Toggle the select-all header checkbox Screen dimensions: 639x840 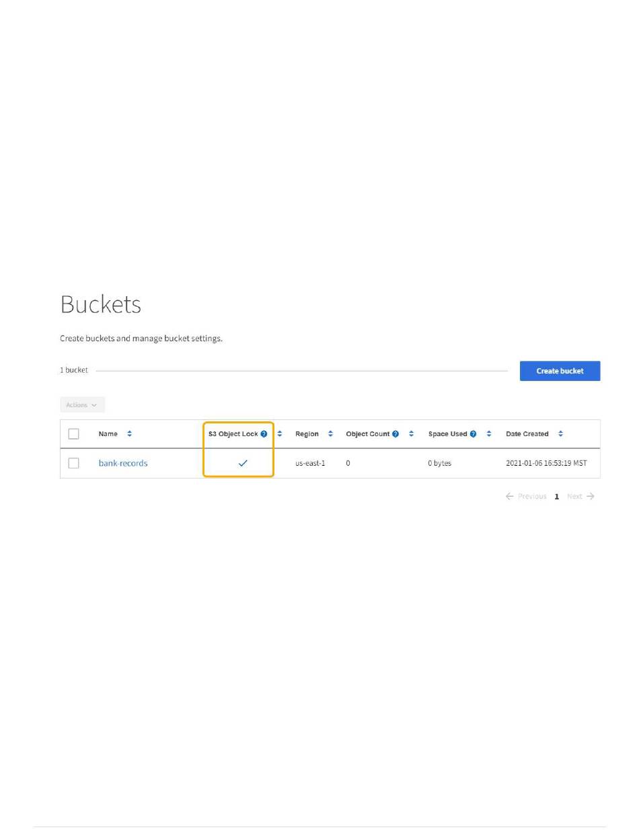point(74,434)
